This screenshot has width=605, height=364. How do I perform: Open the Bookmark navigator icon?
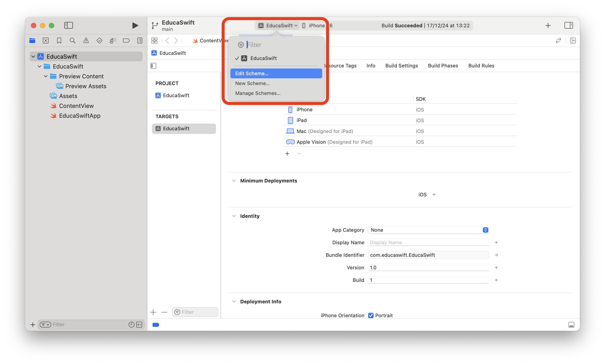(59, 41)
